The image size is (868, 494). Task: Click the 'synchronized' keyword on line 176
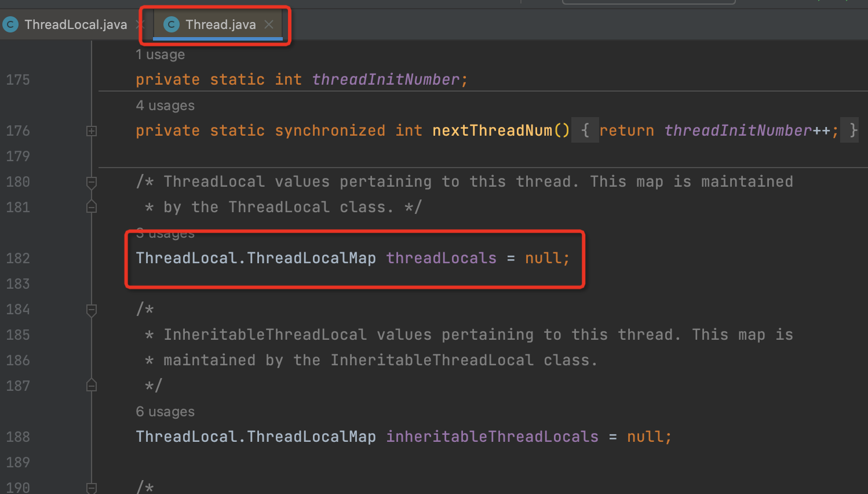(330, 130)
